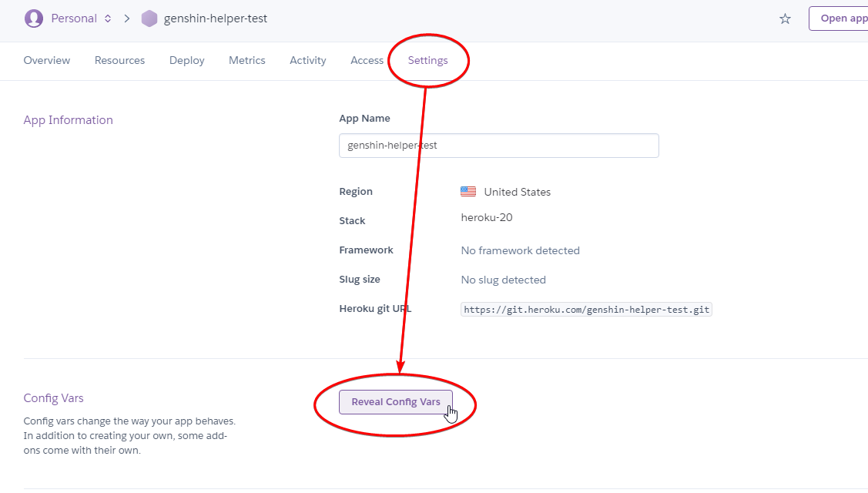Favorite the app with the star icon

click(x=785, y=18)
